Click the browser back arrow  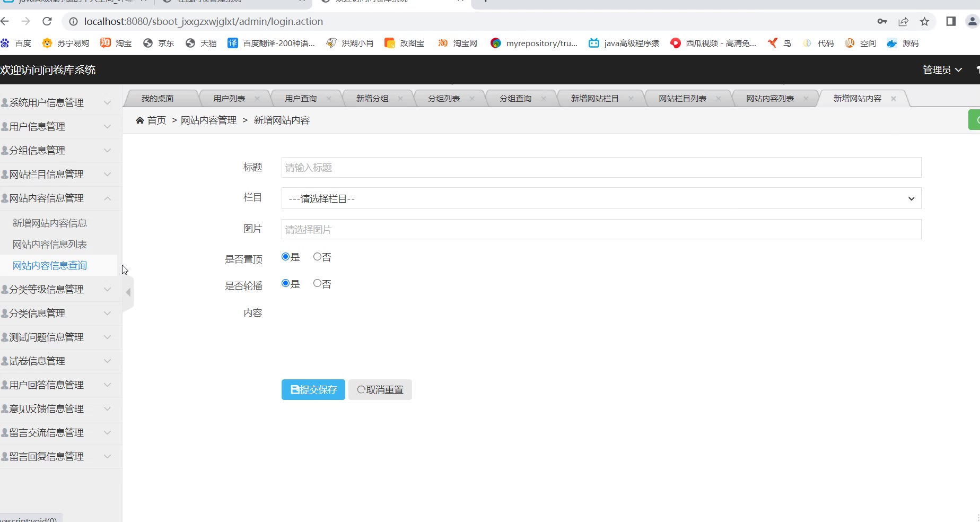(5, 21)
